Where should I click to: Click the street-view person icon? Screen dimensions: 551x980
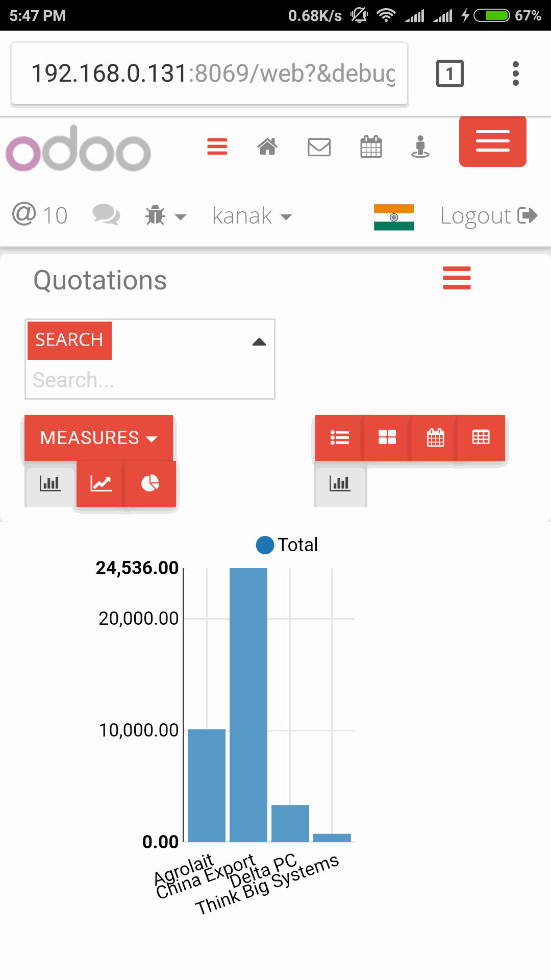[x=420, y=147]
